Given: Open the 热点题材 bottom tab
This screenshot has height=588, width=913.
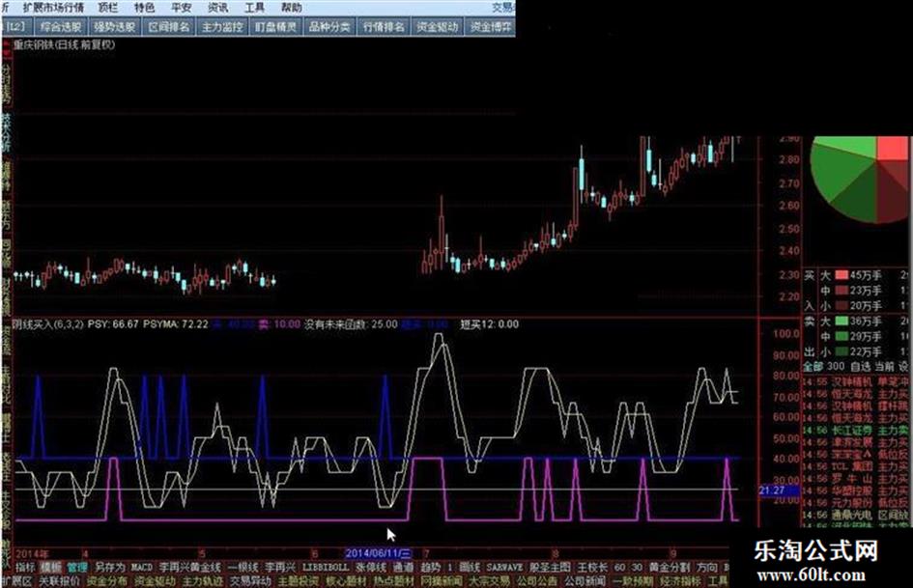Looking at the screenshot, I should (x=393, y=581).
